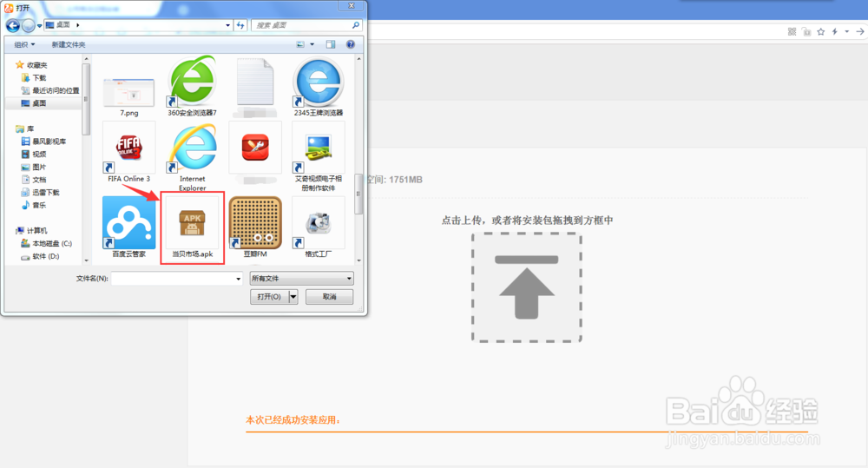Select 收藏夹 in navigation pane
Screen dimensions: 868x468
coord(31,65)
